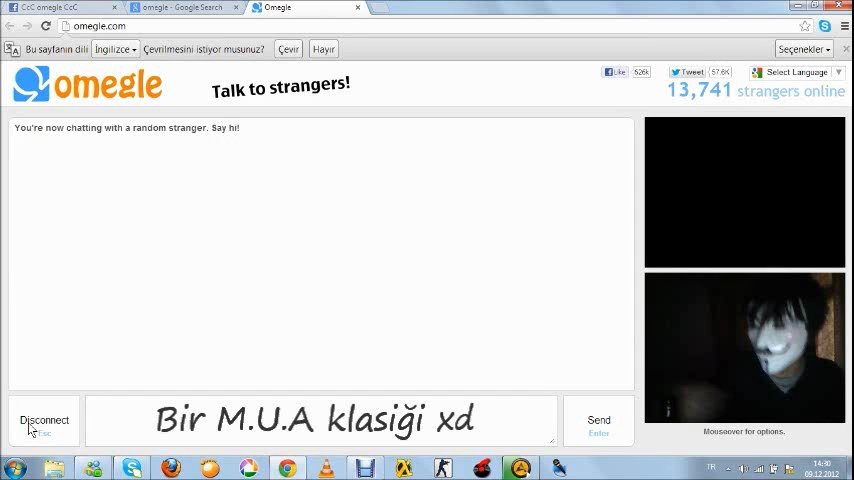
Task: Click the microphone icon in taskbar
Action: [559, 468]
